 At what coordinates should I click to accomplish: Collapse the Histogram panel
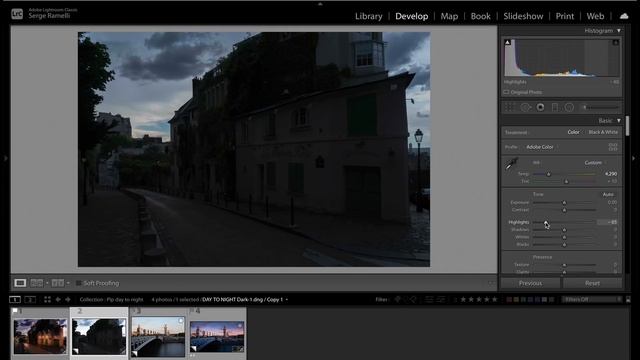point(619,31)
